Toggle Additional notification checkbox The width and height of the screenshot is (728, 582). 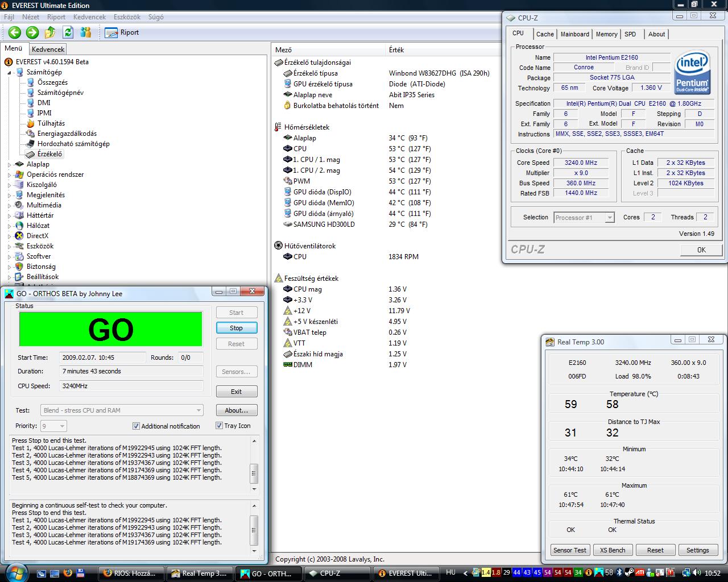[x=136, y=426]
